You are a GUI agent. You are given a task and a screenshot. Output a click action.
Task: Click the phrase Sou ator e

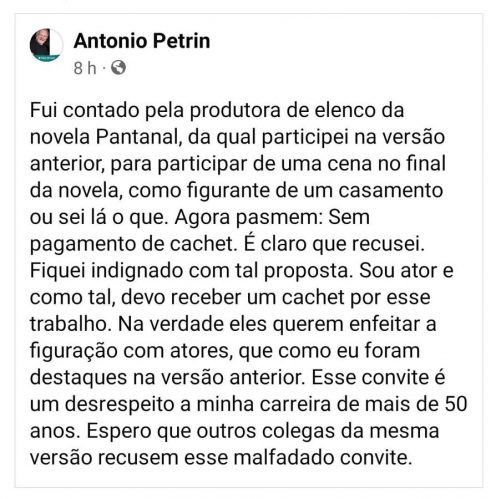406,271
